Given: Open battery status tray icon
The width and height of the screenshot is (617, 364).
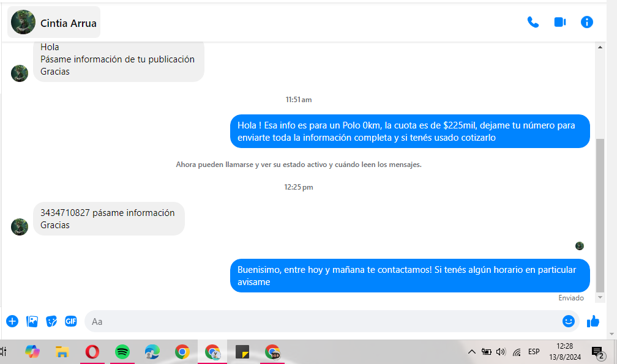Looking at the screenshot, I should (487, 352).
